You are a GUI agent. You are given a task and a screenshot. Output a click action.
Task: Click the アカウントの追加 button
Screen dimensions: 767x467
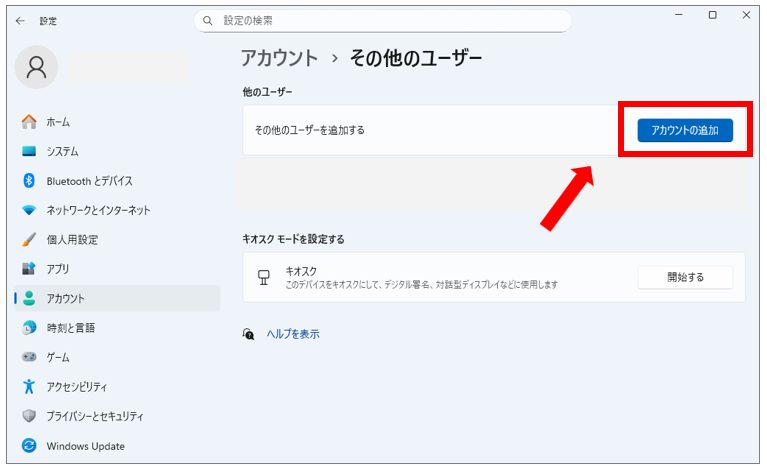(x=685, y=130)
